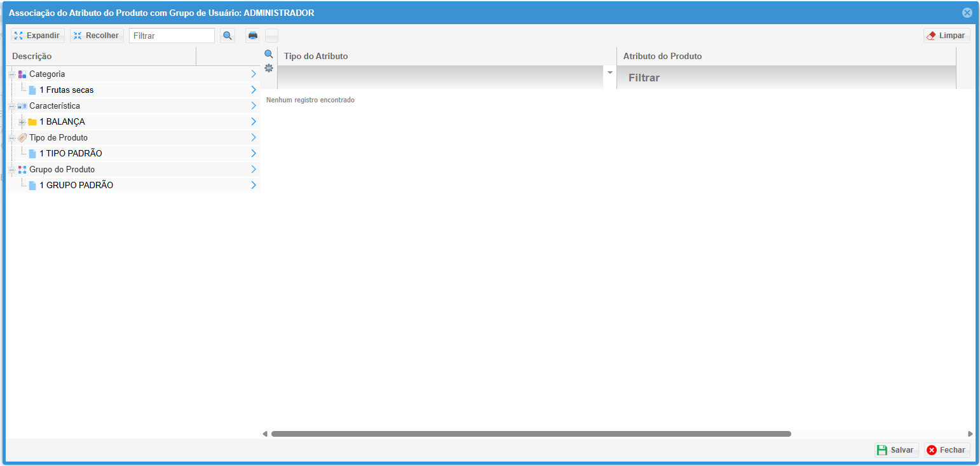Click the printer icon in toolbar
Image resolution: width=980 pixels, height=466 pixels.
(x=253, y=36)
